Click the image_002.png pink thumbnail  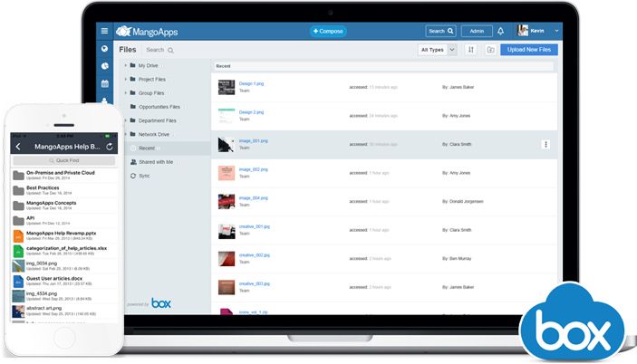tap(227, 173)
